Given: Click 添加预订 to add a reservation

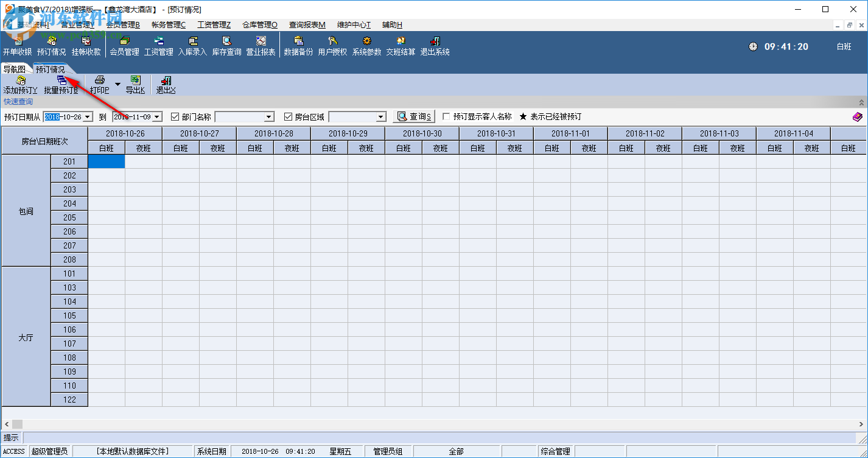Looking at the screenshot, I should point(20,85).
